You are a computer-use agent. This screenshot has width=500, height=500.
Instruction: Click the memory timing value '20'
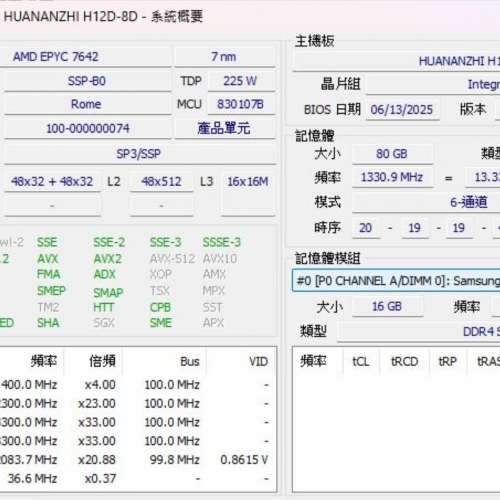click(x=366, y=228)
